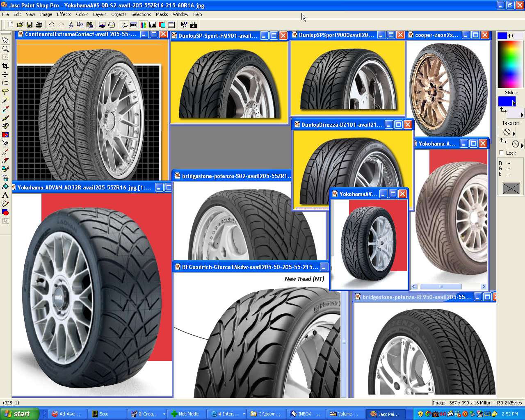Select the Arrow tool in tool palette
This screenshot has width=525, height=420.
pos(5,40)
